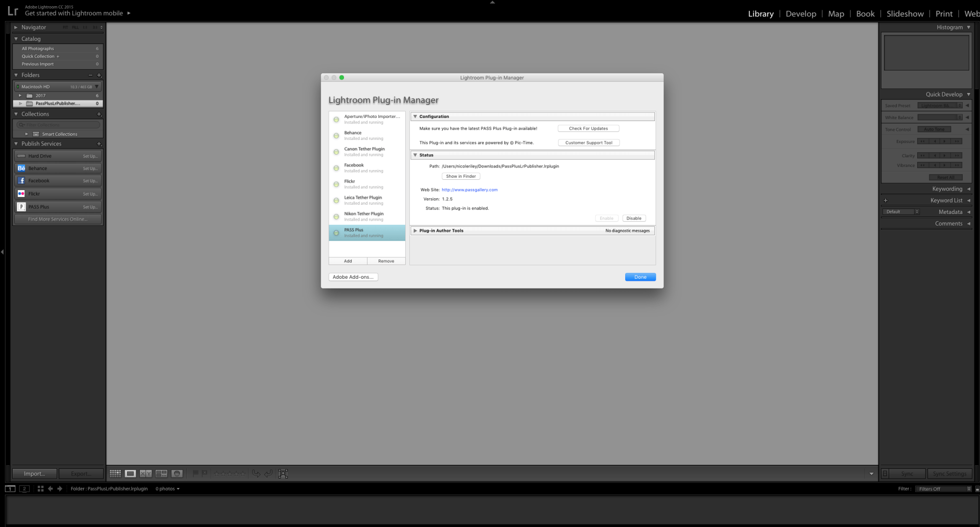
Task: Open People view face icon
Action: tap(177, 474)
